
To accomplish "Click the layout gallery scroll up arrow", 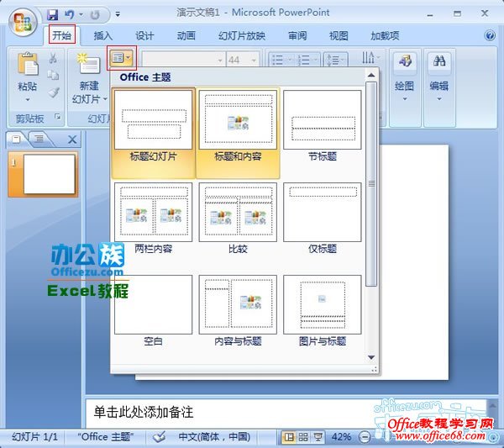I will (x=371, y=76).
